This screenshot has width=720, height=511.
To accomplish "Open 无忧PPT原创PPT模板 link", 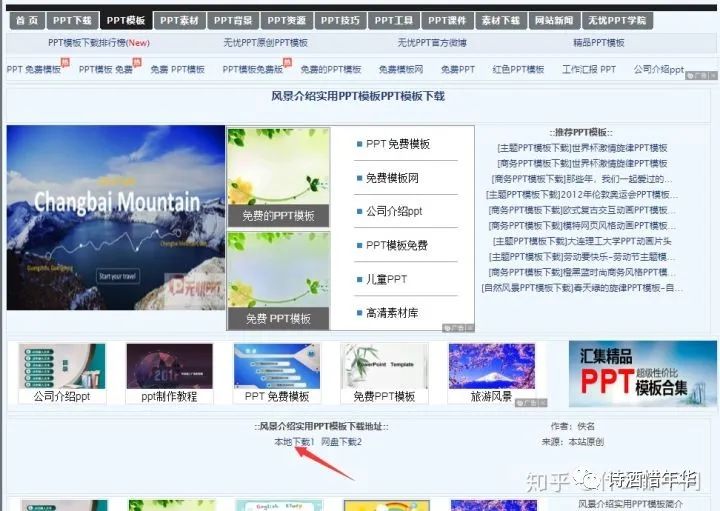I will (x=265, y=43).
